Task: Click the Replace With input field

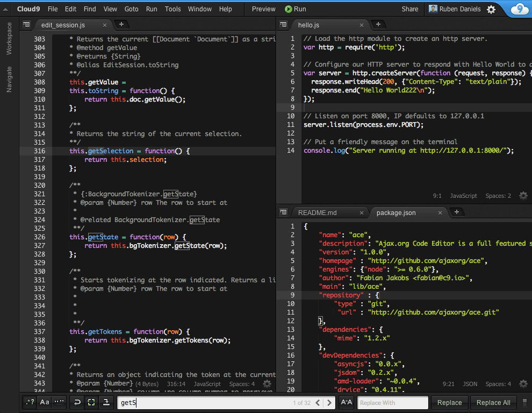Action: click(392, 403)
